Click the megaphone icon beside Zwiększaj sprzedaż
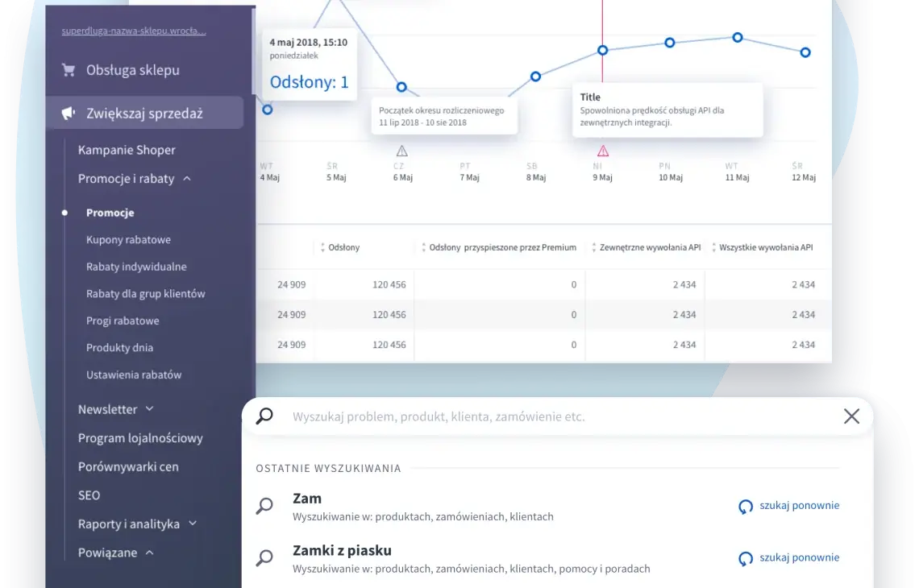Image resolution: width=919 pixels, height=588 pixels. 69,113
